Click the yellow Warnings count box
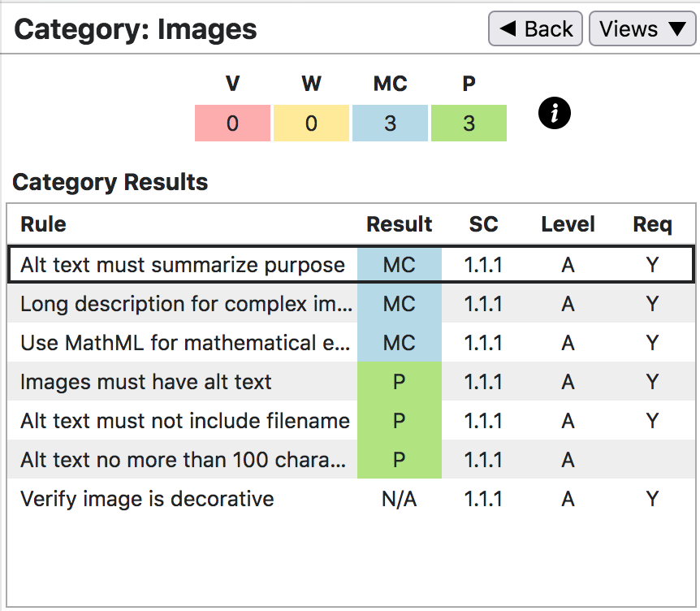The image size is (700, 611). click(311, 123)
